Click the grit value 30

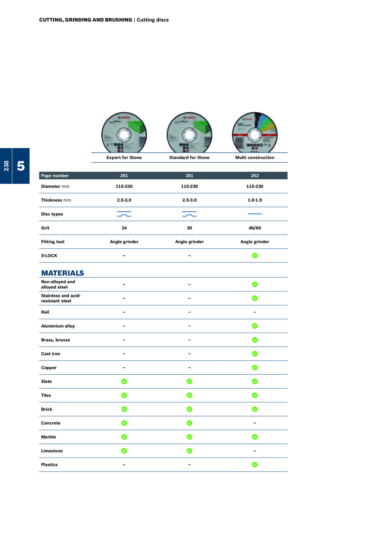(x=189, y=228)
